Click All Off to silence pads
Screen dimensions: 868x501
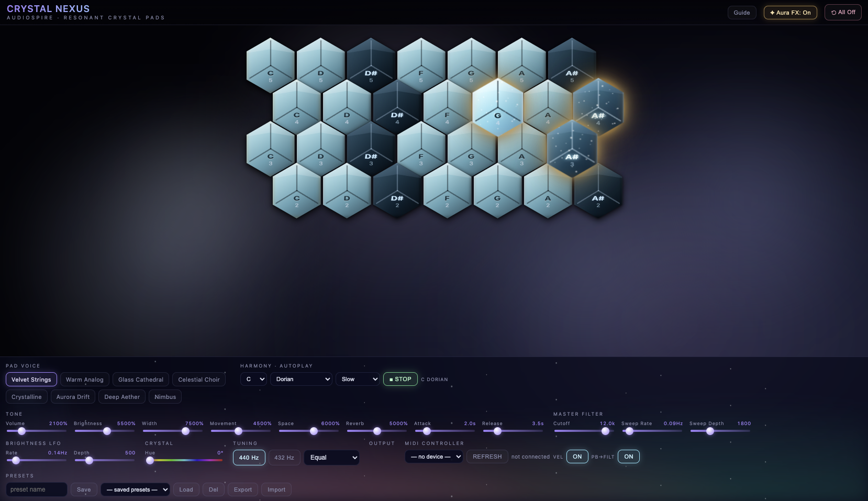(x=843, y=12)
